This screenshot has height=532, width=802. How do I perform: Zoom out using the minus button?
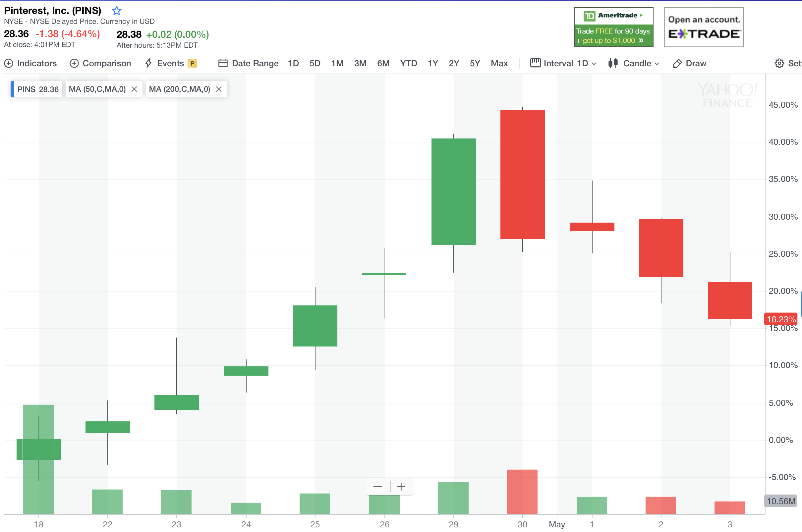(377, 487)
